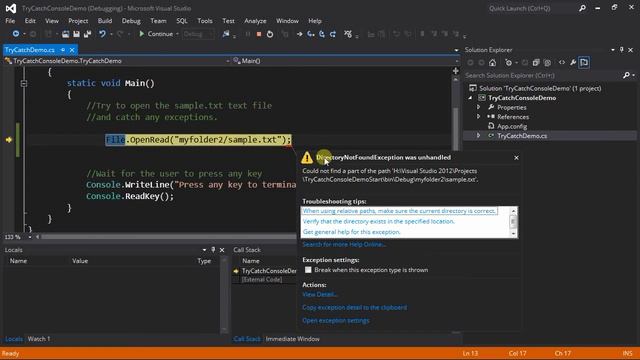Open the zoom percentage dropdown at 133 %
Image resolution: width=640 pixels, height=360 pixels.
click(x=30, y=237)
